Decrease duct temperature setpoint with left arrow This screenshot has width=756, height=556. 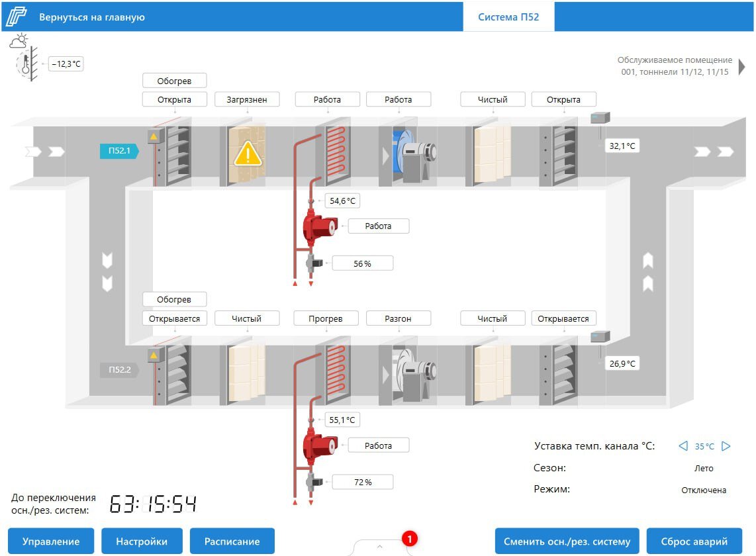coord(683,446)
